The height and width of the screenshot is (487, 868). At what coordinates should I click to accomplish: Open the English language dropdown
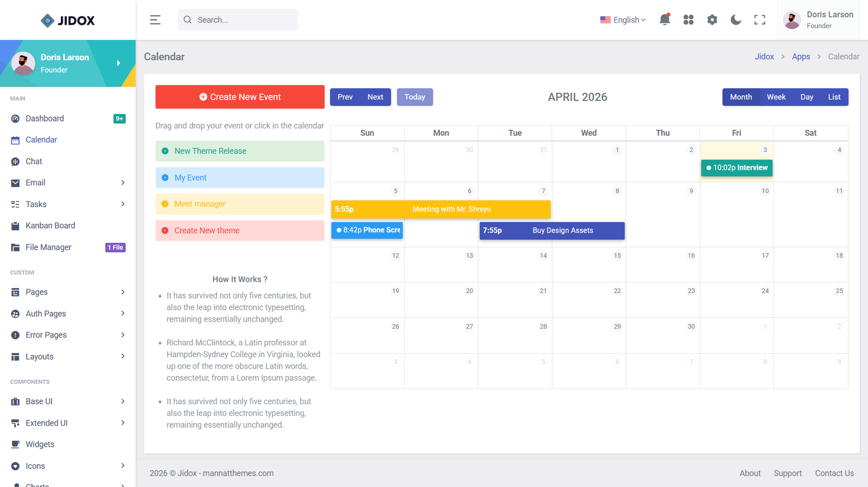[x=623, y=20]
